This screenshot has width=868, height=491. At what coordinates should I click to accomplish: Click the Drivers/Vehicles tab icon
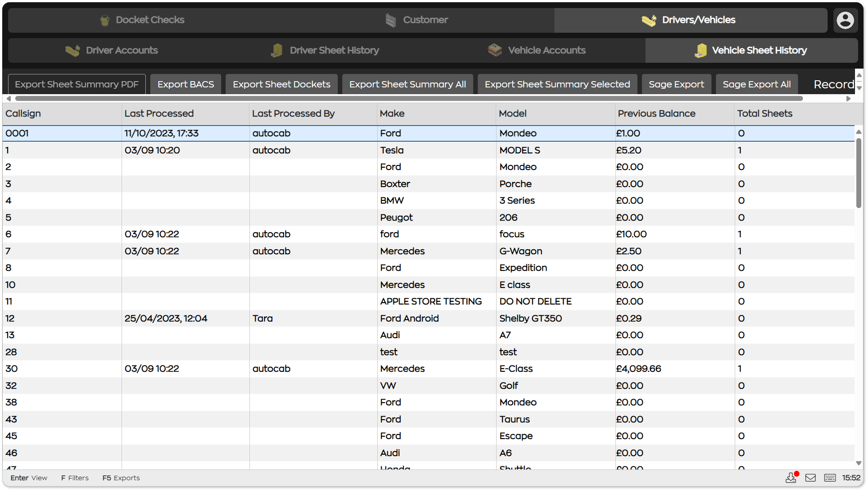(x=649, y=20)
